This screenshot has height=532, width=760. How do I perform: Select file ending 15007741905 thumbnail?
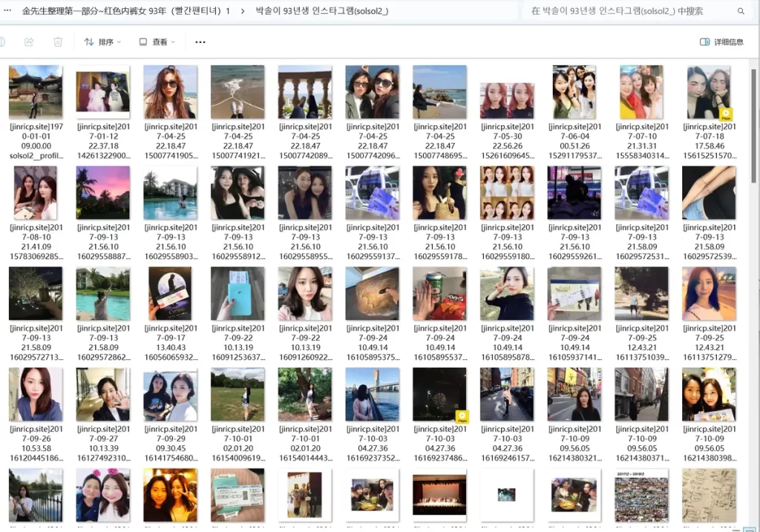[x=170, y=92]
